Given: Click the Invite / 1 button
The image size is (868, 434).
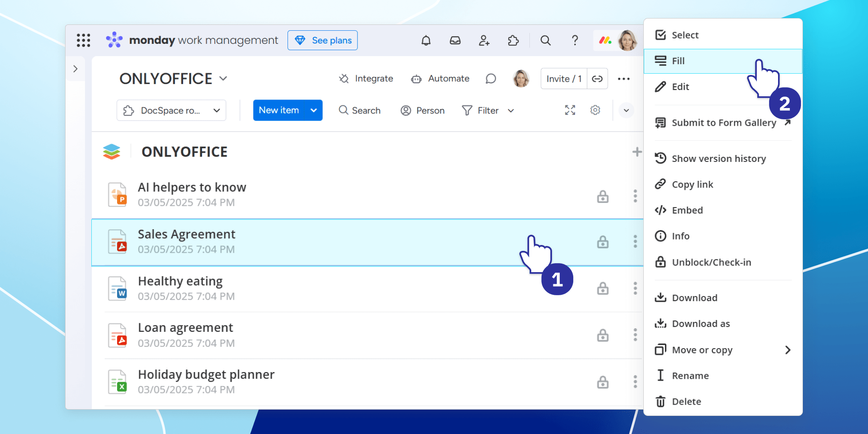Looking at the screenshot, I should point(564,79).
